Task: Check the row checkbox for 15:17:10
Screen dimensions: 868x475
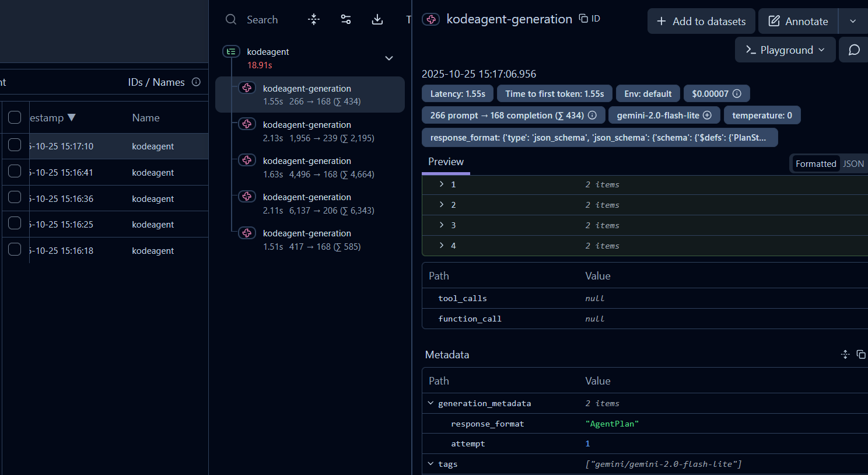Action: (15, 145)
